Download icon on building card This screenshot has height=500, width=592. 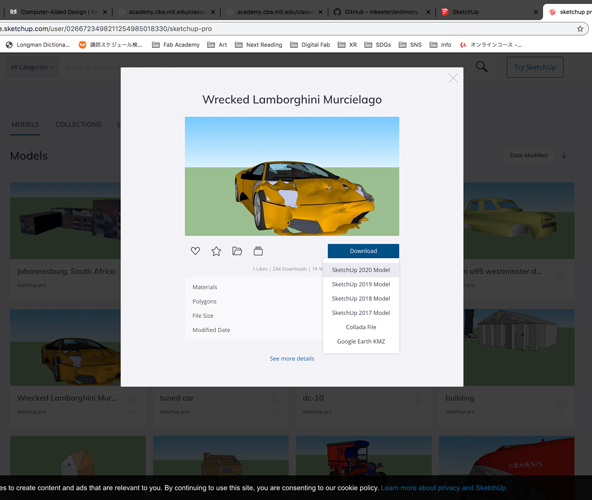560,398
